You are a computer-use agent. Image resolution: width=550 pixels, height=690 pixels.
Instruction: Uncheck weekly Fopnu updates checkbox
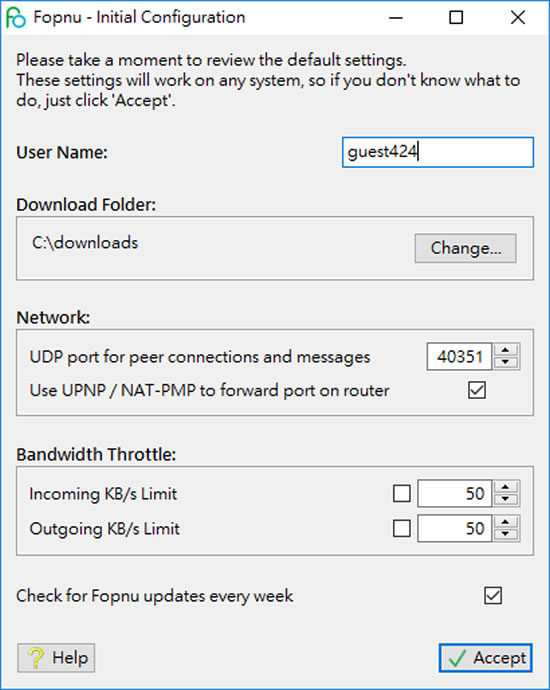coord(493,596)
